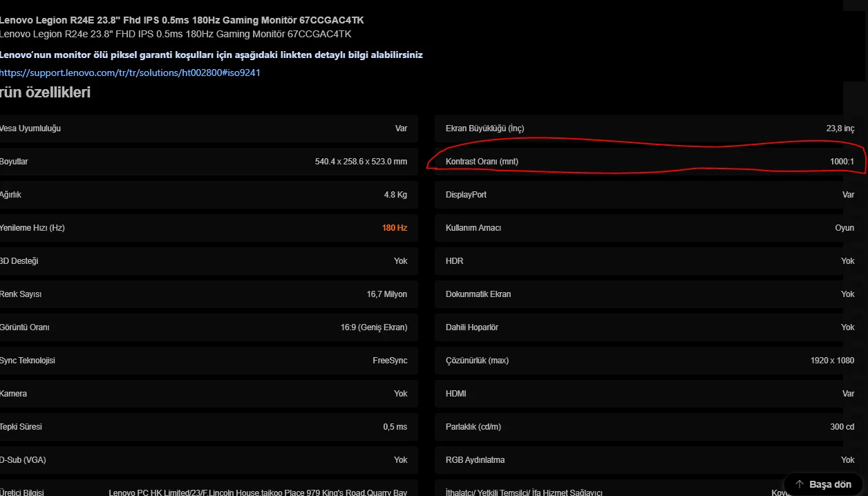Click the Tepki Süresi value 0,5 ms
Screen dimensions: 868x496
click(x=395, y=427)
